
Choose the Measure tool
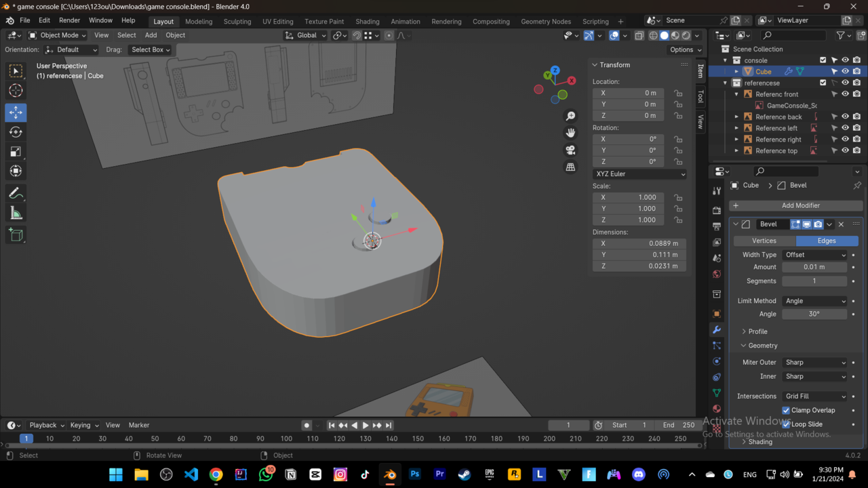(16, 213)
